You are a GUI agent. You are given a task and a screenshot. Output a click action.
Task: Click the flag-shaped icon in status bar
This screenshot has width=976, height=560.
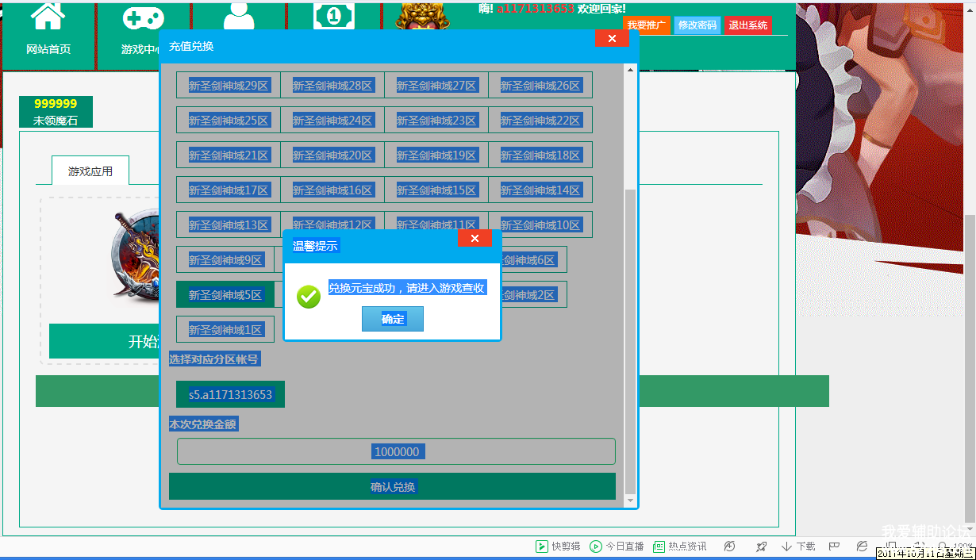pyautogui.click(x=834, y=547)
